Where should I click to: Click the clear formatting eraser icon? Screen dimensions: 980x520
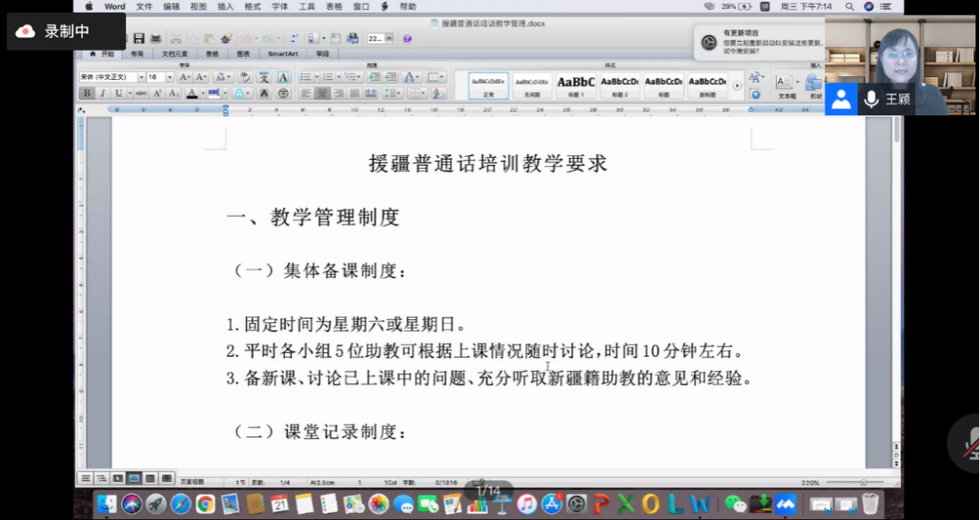point(245,77)
